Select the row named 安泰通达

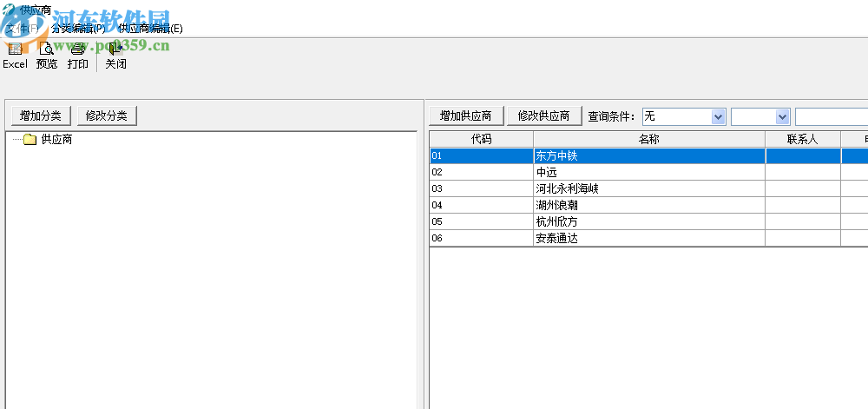click(x=648, y=239)
